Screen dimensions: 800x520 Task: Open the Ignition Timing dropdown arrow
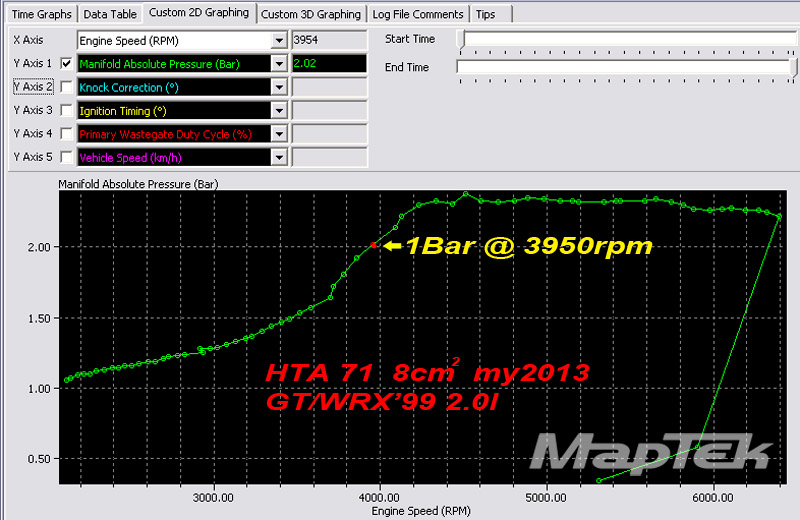tap(279, 111)
